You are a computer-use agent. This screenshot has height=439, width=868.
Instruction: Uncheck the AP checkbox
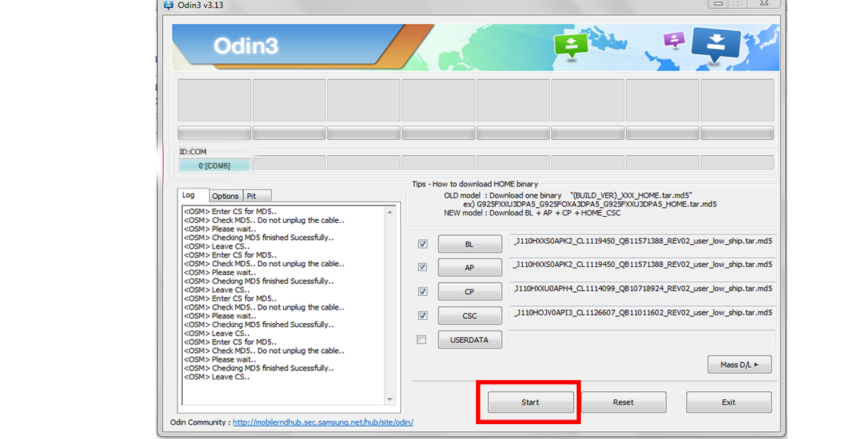point(422,268)
